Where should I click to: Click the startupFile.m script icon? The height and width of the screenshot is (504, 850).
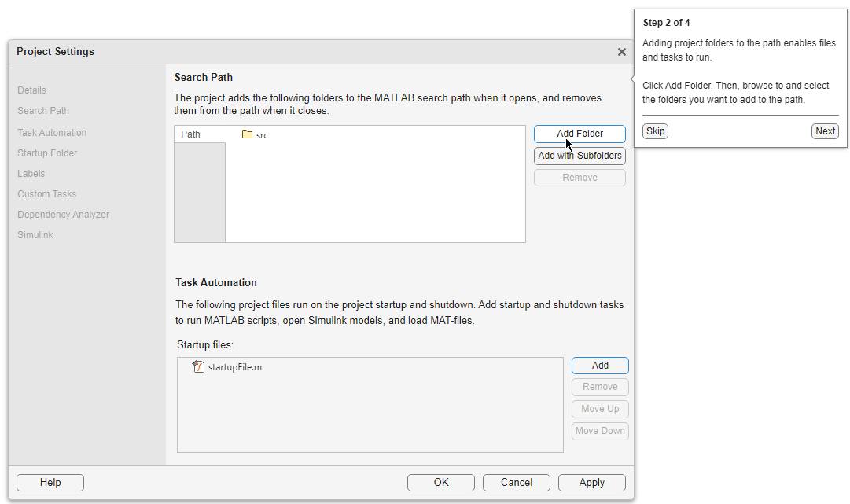pos(198,367)
